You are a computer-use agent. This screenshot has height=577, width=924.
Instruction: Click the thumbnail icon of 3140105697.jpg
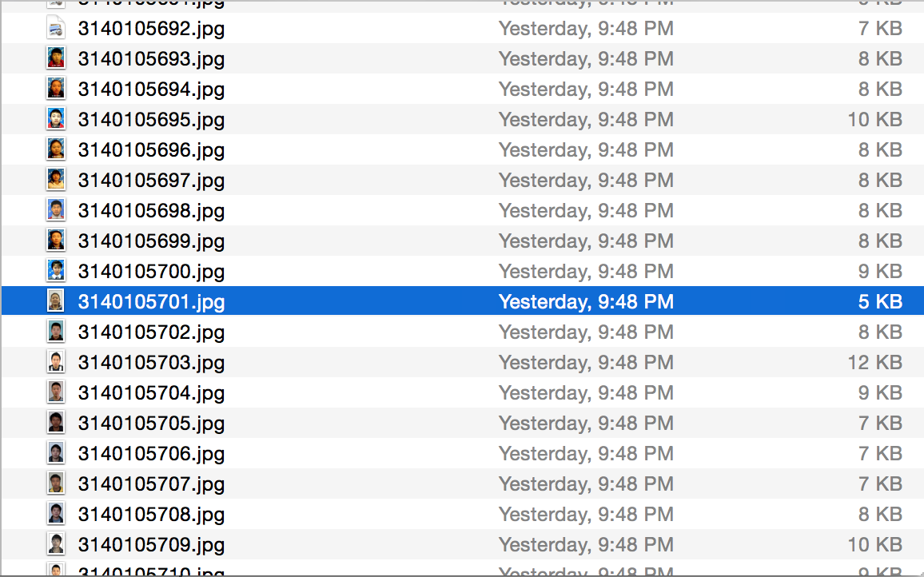coord(56,180)
